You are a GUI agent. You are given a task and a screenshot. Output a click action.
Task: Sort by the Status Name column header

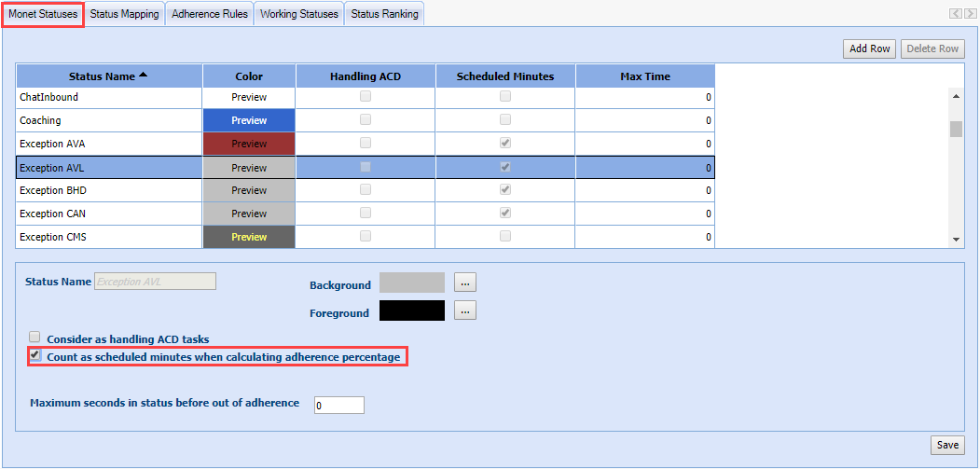tap(108, 76)
